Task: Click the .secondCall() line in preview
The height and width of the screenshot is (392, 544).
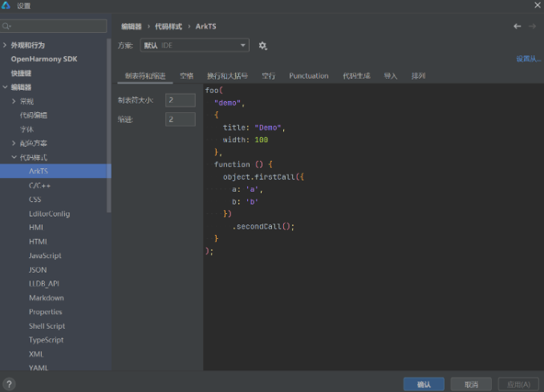Action: (x=263, y=226)
